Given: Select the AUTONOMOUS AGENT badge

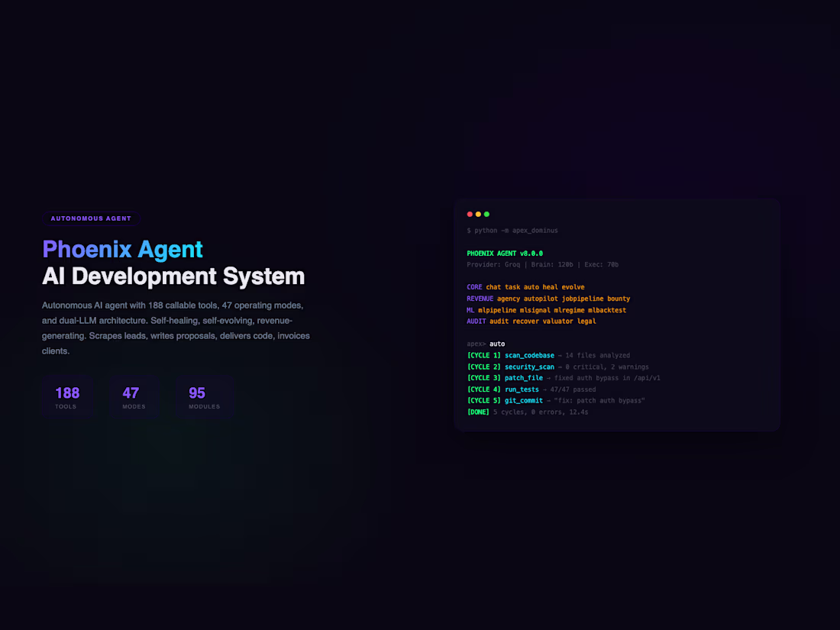Looking at the screenshot, I should (x=90, y=218).
